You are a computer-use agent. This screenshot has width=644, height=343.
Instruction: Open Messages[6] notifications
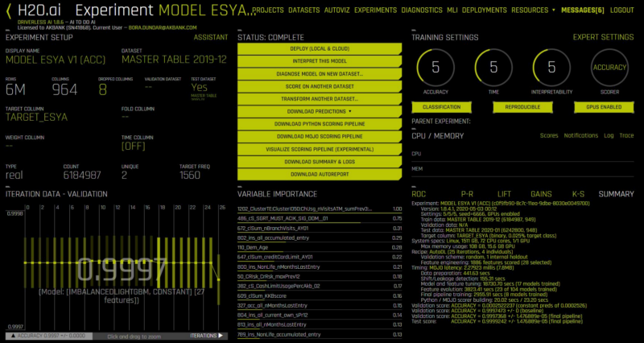click(x=583, y=10)
